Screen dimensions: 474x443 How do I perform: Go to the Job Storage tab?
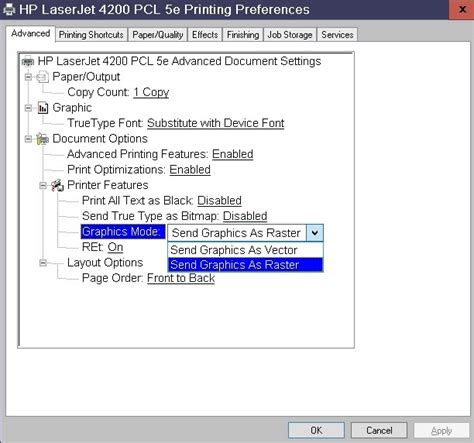coord(290,35)
